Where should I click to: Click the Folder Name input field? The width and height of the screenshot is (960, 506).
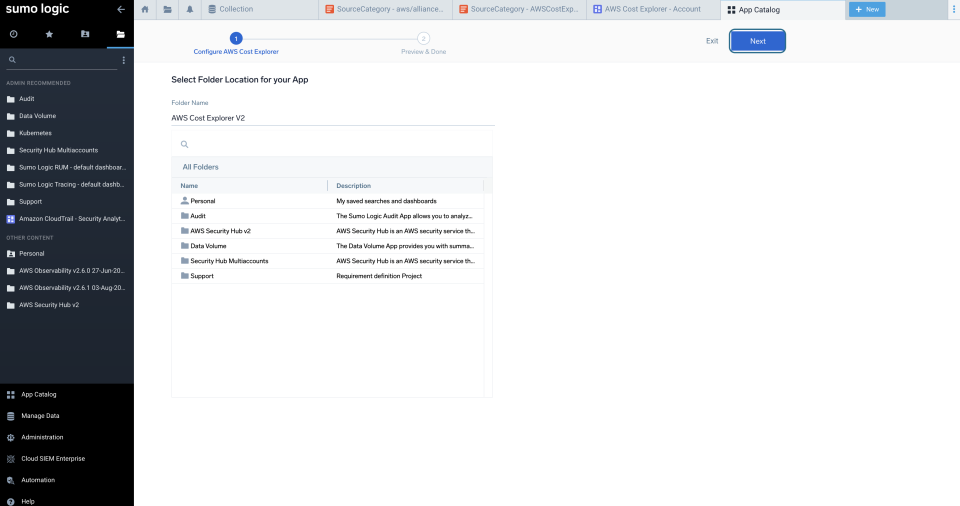pyautogui.click(x=333, y=118)
